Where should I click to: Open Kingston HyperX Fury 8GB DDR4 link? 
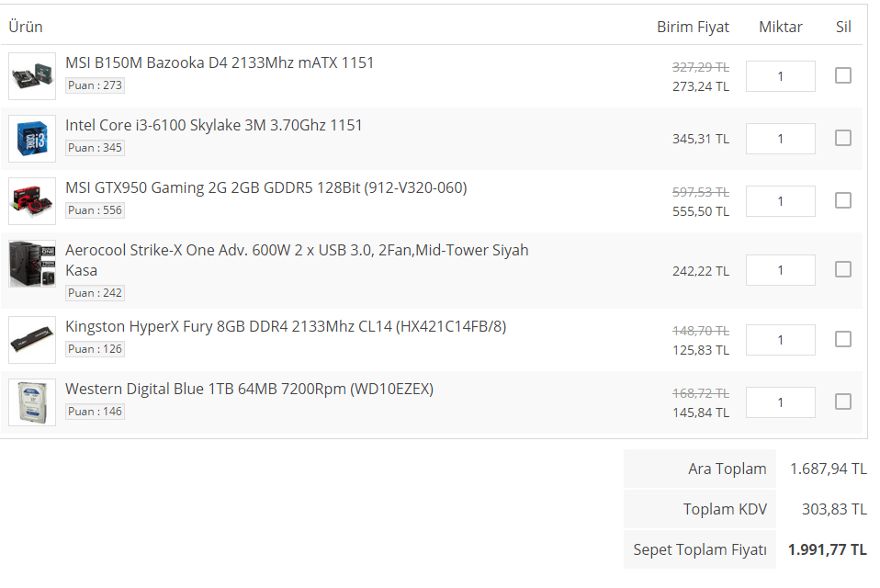[286, 326]
